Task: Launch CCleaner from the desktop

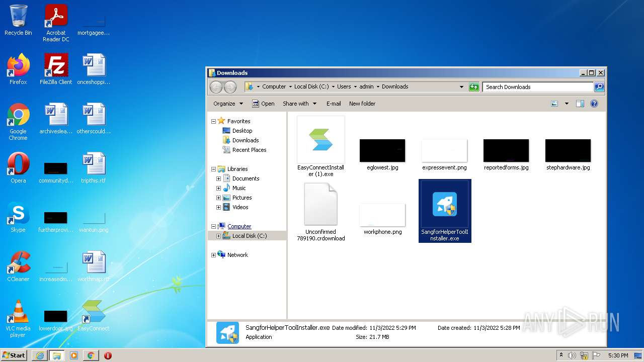Action: coord(18,266)
